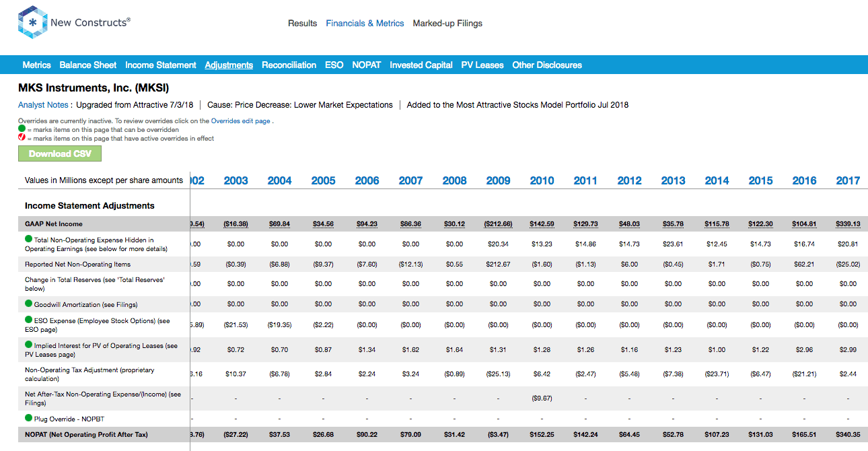The width and height of the screenshot is (868, 451).
Task: Click the NOPAT (Net Operating Profit After Tax) label
Action: [87, 435]
